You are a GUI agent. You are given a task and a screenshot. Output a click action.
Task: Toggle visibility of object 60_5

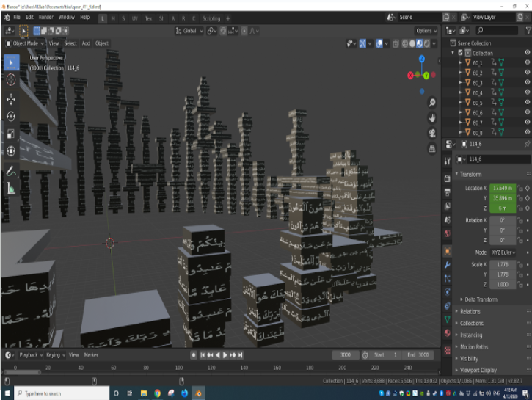pos(527,103)
